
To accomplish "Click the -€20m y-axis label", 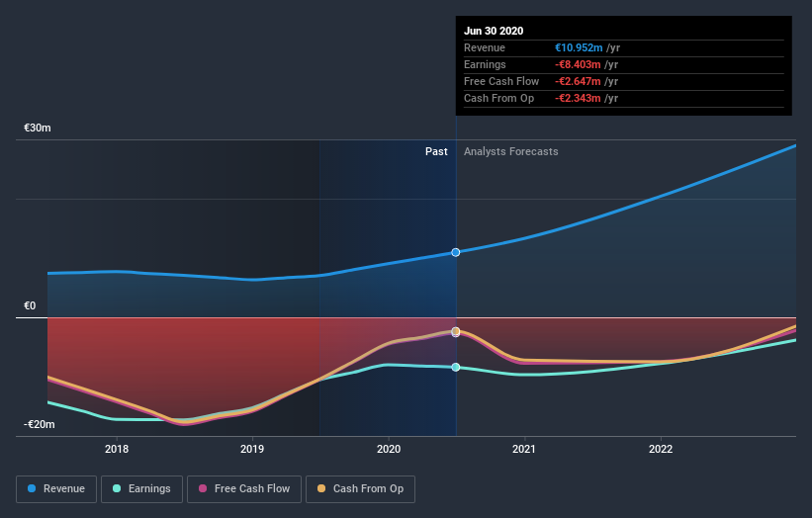I will point(39,424).
